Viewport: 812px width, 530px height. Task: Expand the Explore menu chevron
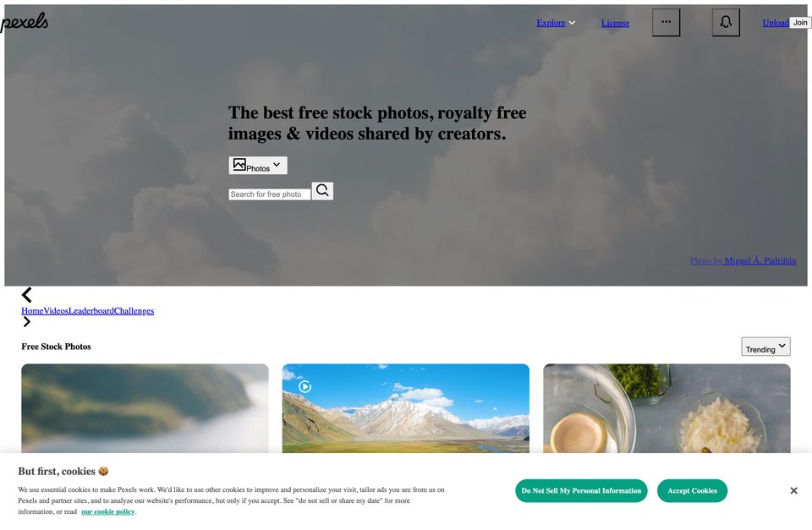pyautogui.click(x=573, y=23)
